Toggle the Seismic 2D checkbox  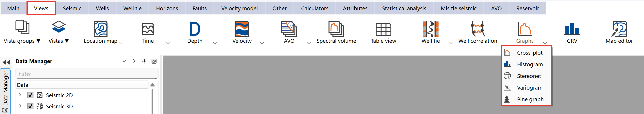tap(30, 95)
